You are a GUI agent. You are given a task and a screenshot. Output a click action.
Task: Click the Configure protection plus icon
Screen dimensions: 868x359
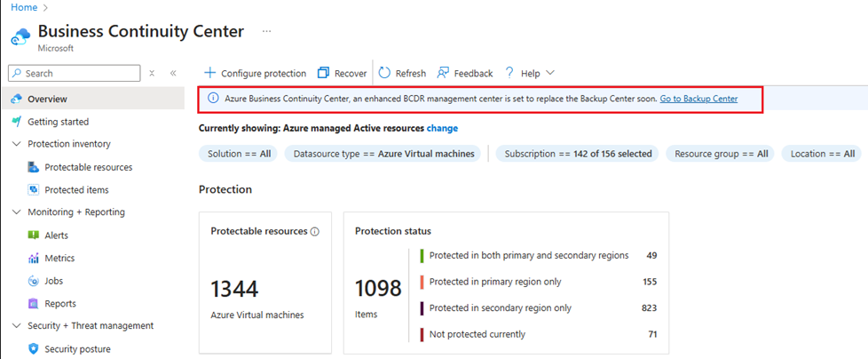209,73
